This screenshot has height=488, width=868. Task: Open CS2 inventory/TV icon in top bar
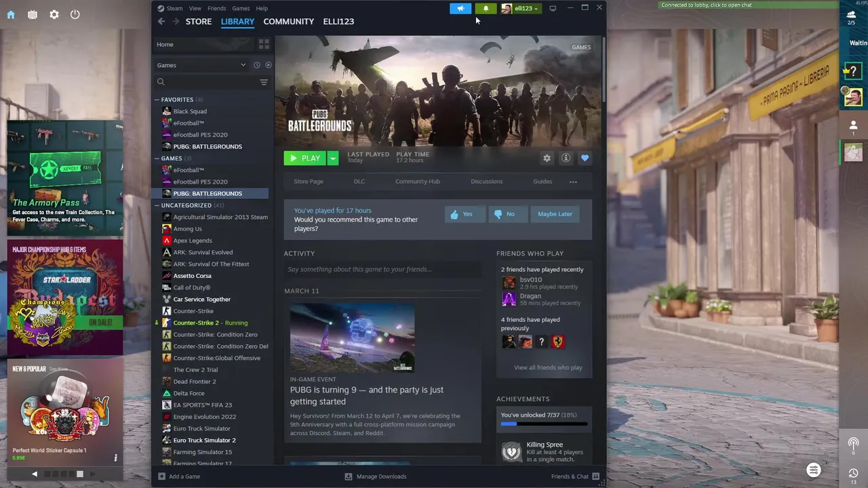pyautogui.click(x=32, y=14)
